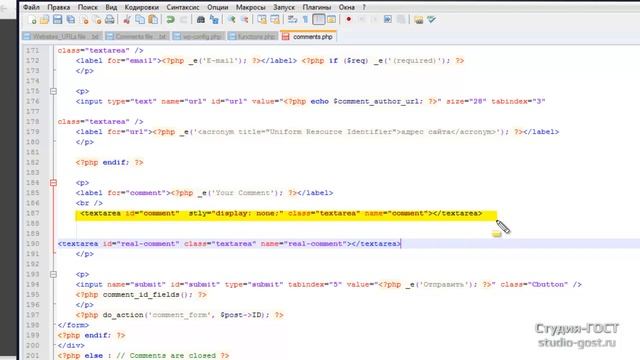Click the yellow plugin toolbar icon
Viewport: 640px width, 360px height.
(418, 20)
